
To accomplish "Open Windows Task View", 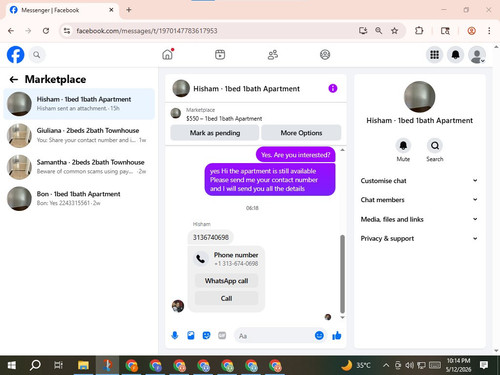I will pyautogui.click(x=58, y=365).
